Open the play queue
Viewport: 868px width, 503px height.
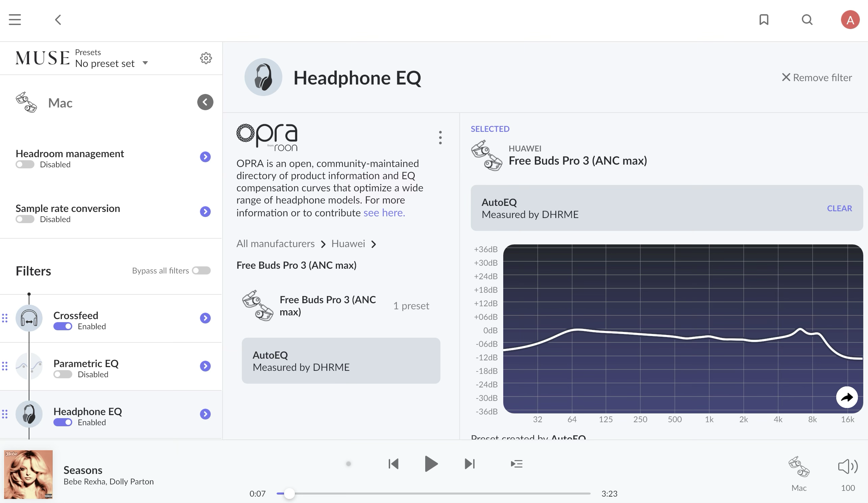click(516, 464)
